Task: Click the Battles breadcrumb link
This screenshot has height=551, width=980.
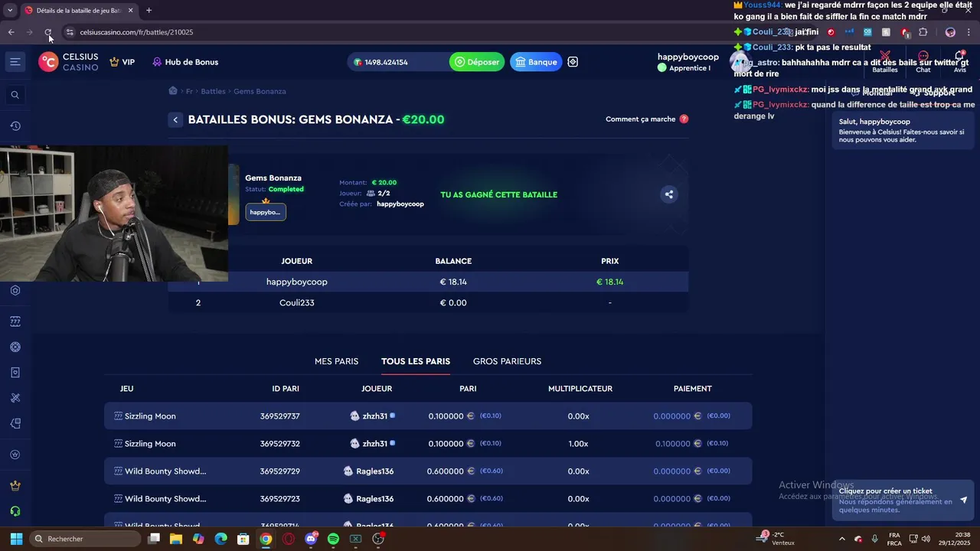Action: tap(213, 91)
